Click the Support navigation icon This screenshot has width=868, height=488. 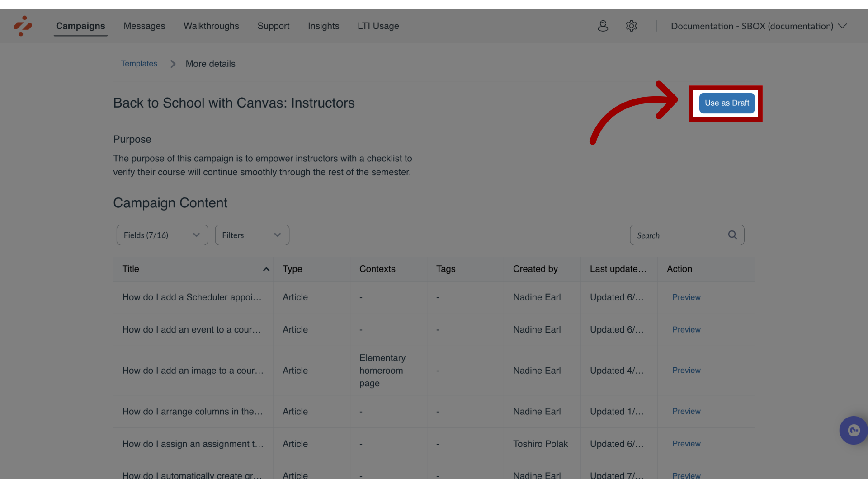coord(273,26)
